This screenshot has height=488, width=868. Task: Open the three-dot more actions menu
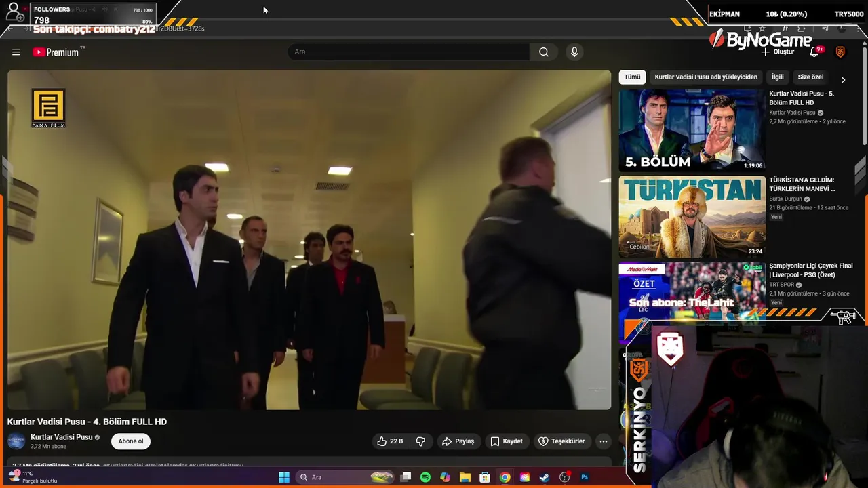pos(603,441)
